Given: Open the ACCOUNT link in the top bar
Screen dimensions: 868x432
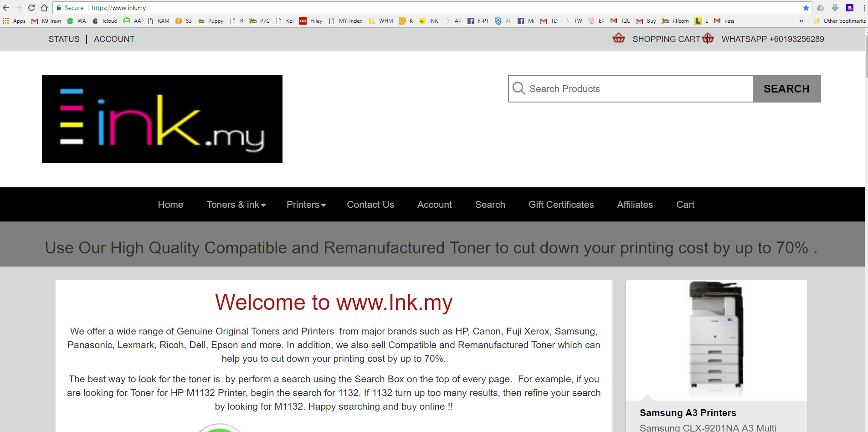Looking at the screenshot, I should click(x=114, y=39).
